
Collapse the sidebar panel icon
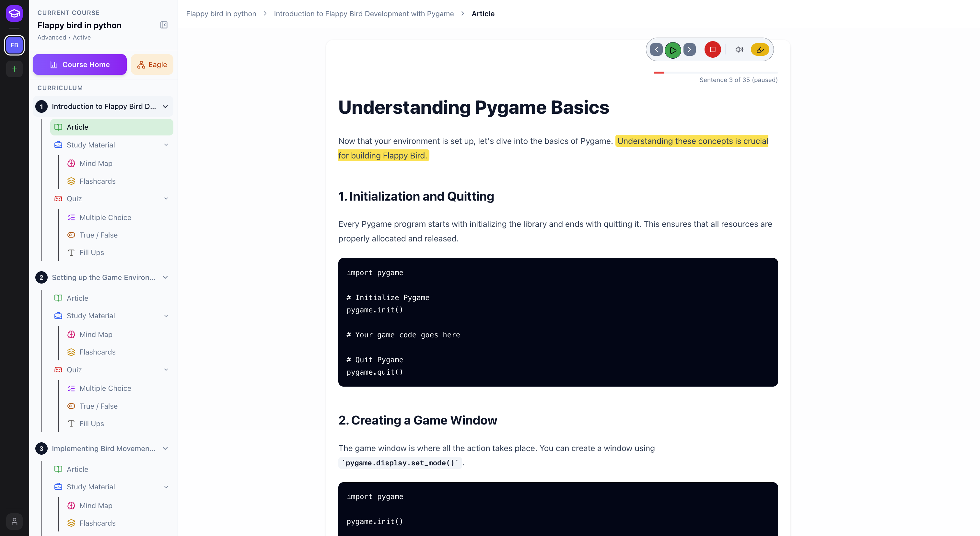(164, 25)
